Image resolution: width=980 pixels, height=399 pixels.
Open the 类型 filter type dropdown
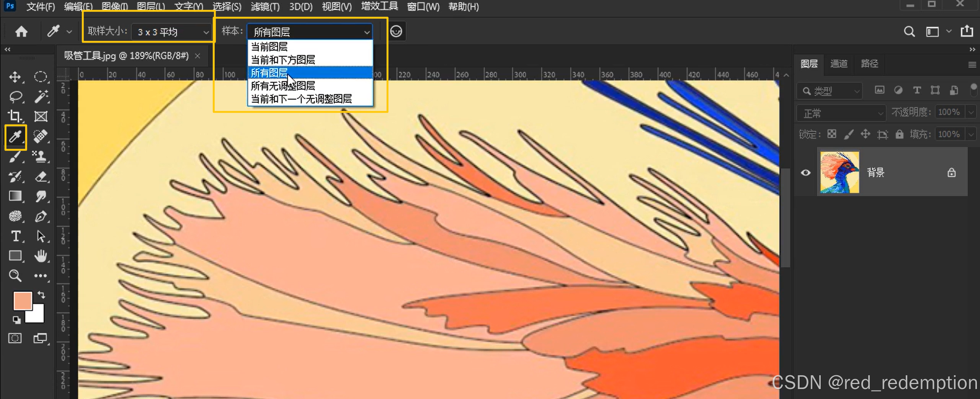pyautogui.click(x=830, y=91)
